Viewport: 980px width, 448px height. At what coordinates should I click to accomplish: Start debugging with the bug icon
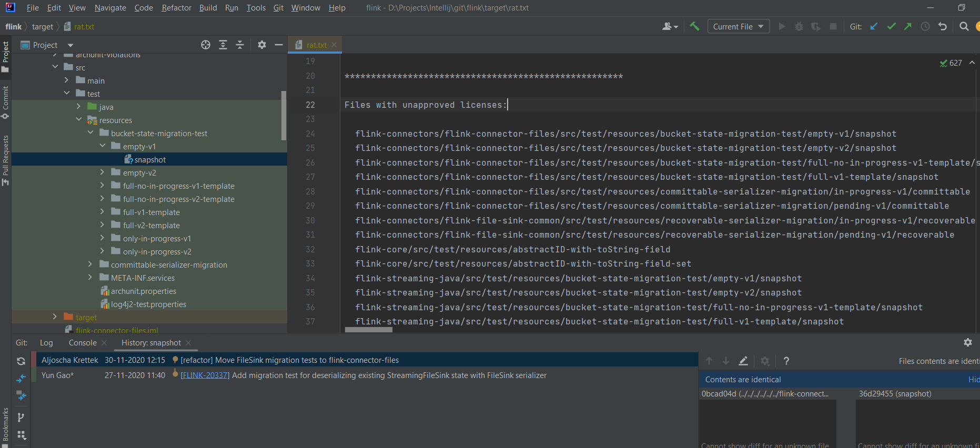799,26
